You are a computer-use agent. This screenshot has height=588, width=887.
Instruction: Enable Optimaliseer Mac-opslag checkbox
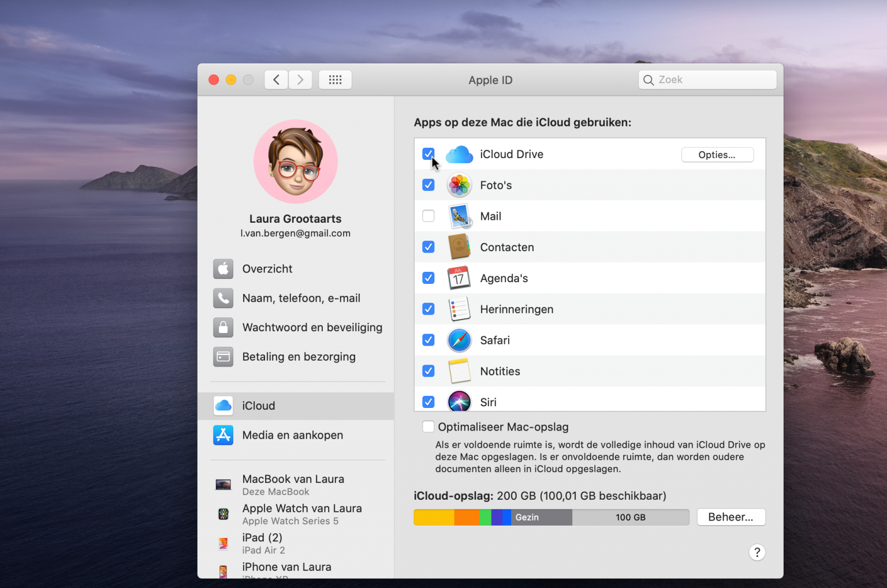click(428, 427)
